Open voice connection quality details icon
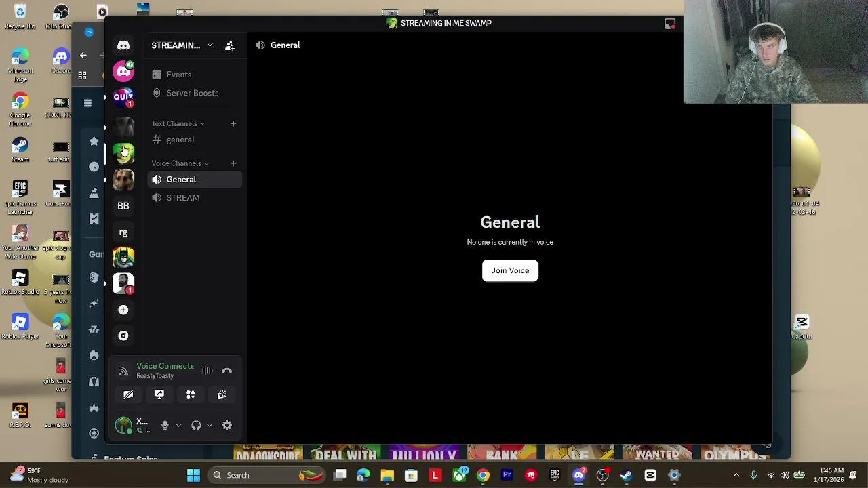Viewport: 868px width, 488px height. (123, 371)
